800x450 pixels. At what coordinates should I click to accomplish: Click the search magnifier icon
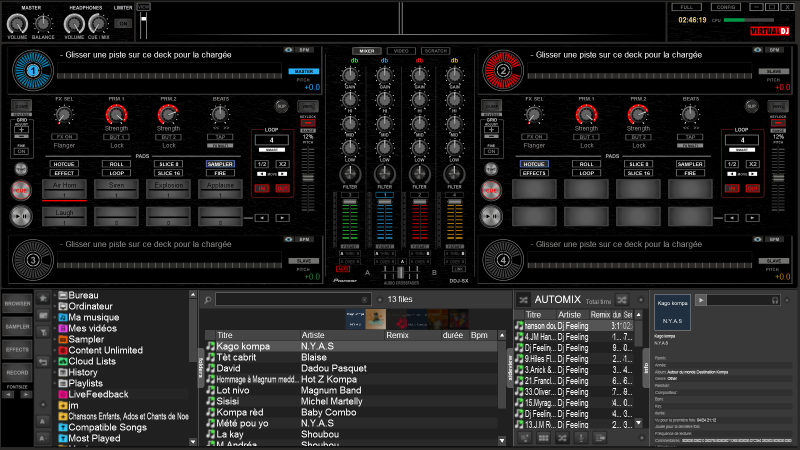point(208,300)
